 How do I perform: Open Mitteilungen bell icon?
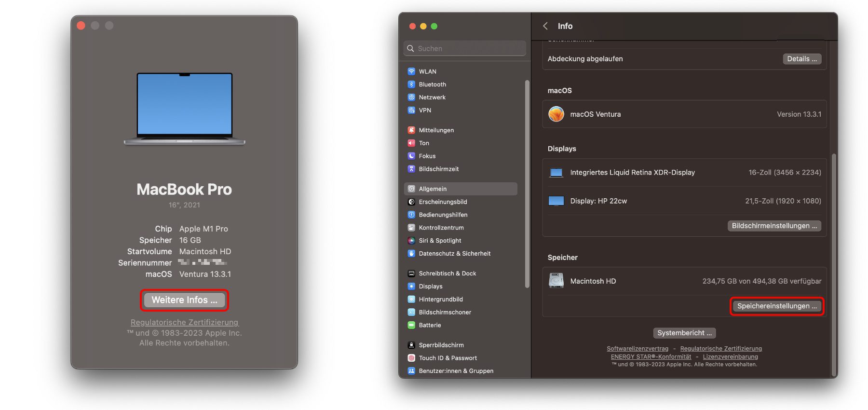tap(411, 130)
